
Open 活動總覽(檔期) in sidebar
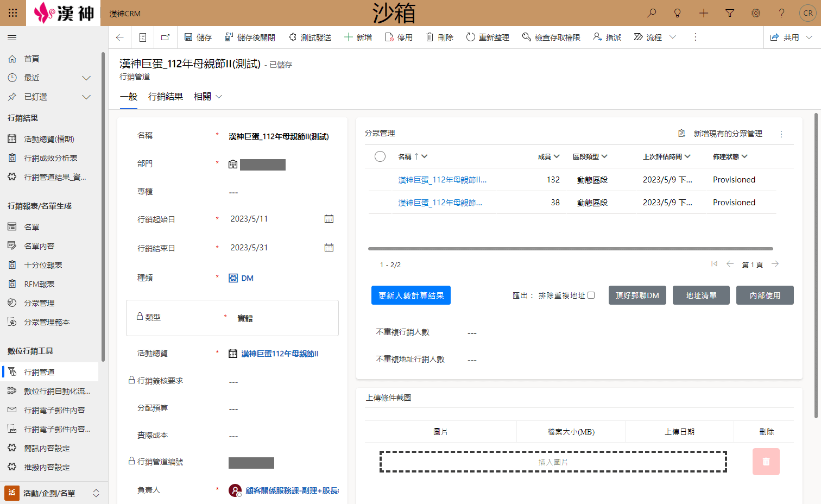pyautogui.click(x=50, y=139)
